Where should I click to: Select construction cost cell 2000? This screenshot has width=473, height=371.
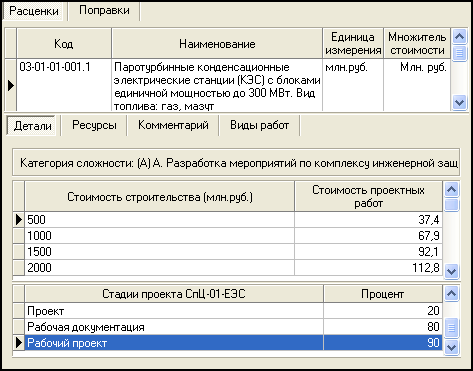pyautogui.click(x=160, y=268)
